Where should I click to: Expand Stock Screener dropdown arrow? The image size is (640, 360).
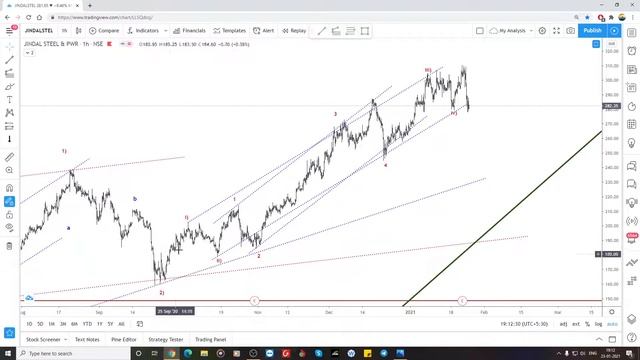click(x=65, y=340)
